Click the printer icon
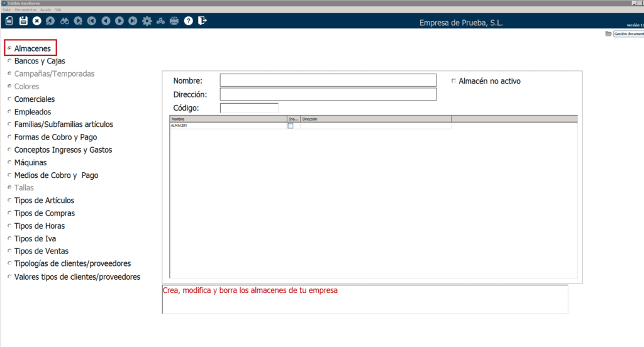The height and width of the screenshot is (347, 644). [174, 21]
